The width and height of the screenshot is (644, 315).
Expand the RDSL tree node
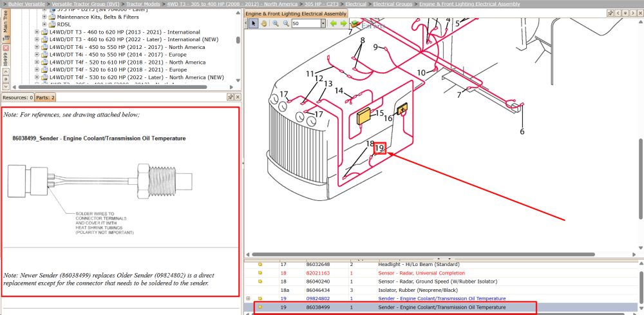(45, 24)
